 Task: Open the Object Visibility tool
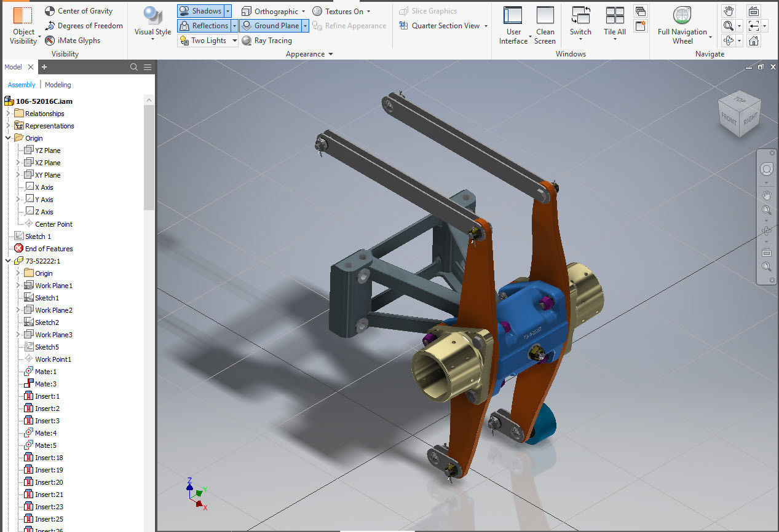click(23, 26)
